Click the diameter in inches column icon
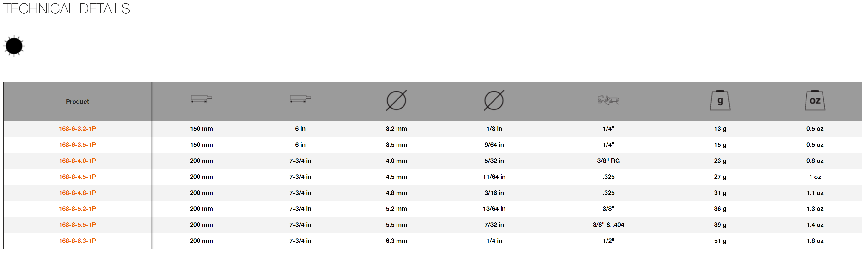Image resolution: width=868 pixels, height=253 pixels. [494, 100]
